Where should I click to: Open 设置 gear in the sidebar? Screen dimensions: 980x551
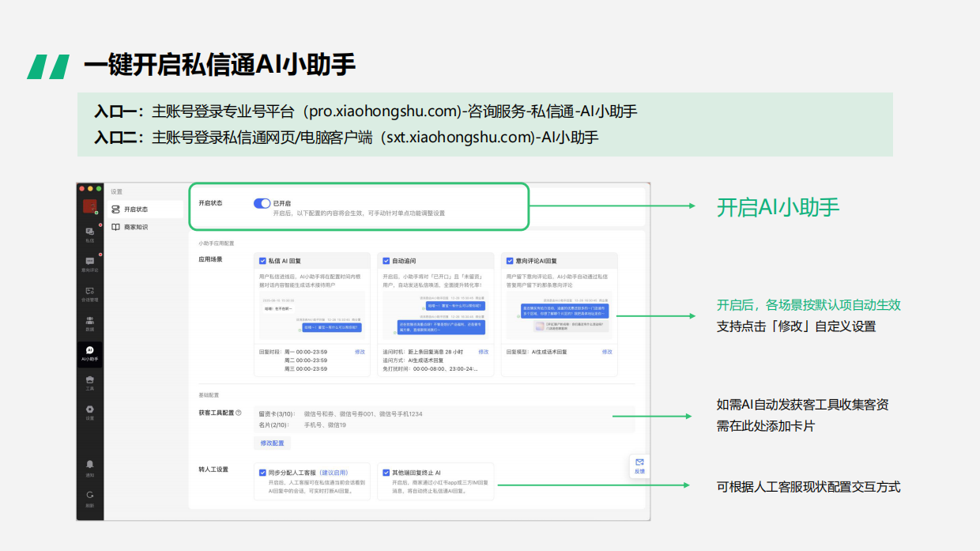89,412
